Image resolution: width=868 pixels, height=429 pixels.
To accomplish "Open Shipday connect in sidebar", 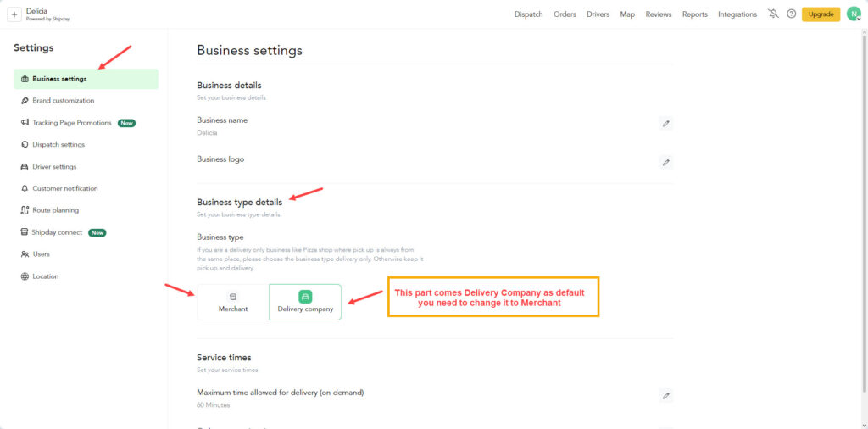I will [x=57, y=232].
